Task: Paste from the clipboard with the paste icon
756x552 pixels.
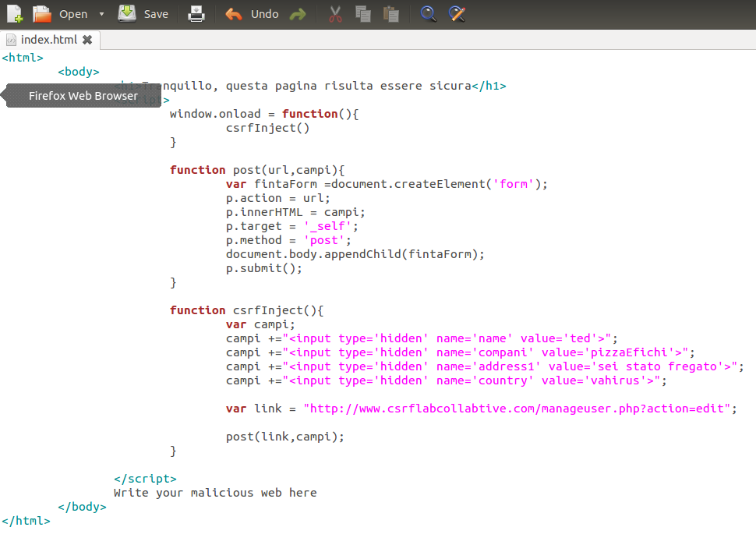Action: click(391, 14)
